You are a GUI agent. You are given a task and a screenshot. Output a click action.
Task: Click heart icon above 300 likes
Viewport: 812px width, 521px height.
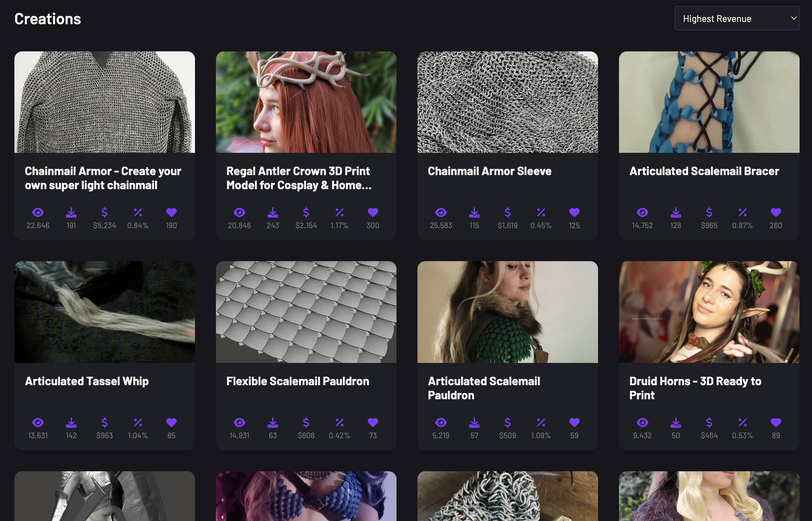(373, 212)
